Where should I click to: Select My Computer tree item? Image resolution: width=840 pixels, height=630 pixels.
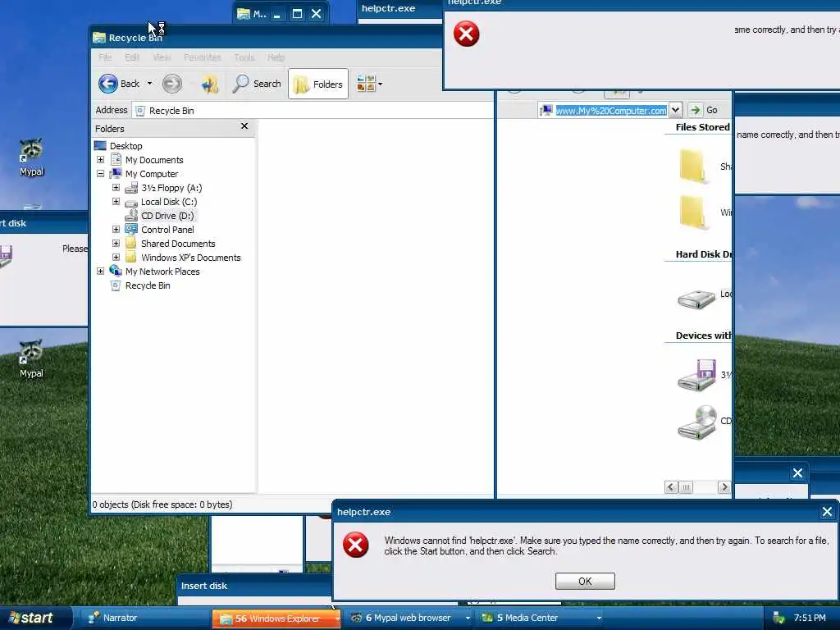coord(152,174)
